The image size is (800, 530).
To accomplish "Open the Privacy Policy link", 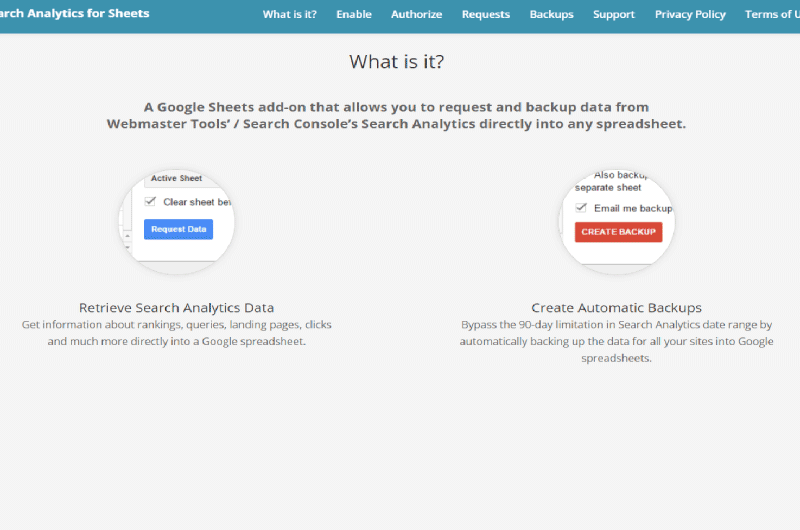I will (x=690, y=14).
